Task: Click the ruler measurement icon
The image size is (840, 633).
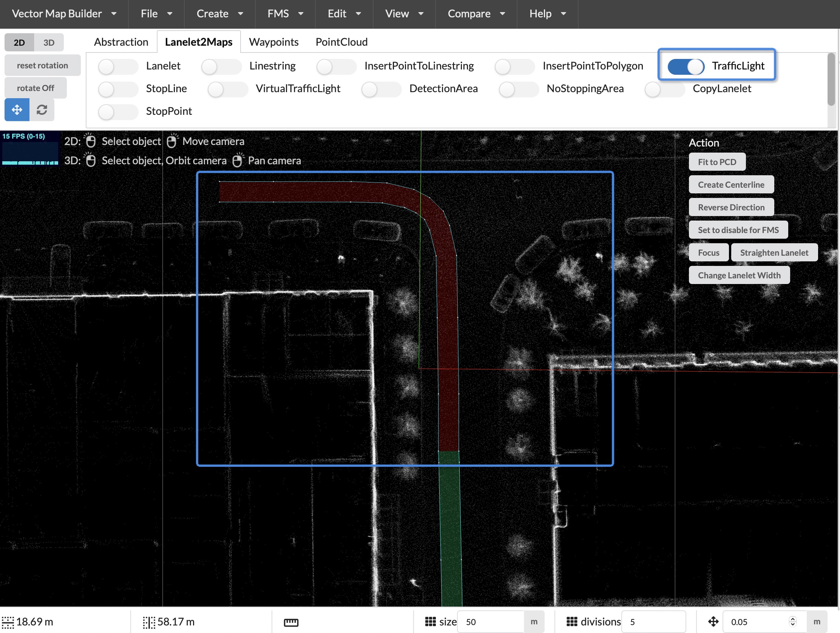Action: pos(291,622)
